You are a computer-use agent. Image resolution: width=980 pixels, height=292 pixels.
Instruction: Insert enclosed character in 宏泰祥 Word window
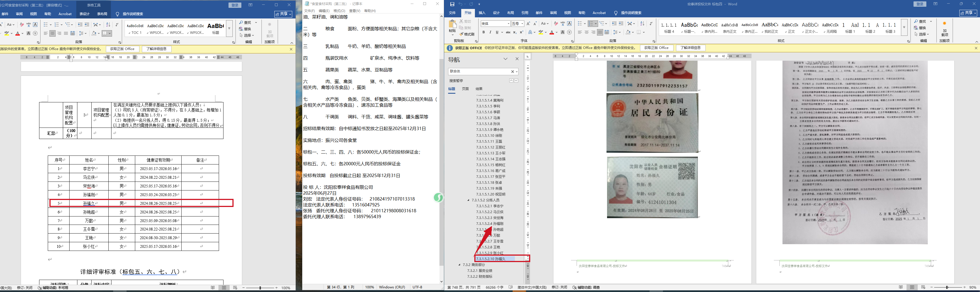click(569, 32)
